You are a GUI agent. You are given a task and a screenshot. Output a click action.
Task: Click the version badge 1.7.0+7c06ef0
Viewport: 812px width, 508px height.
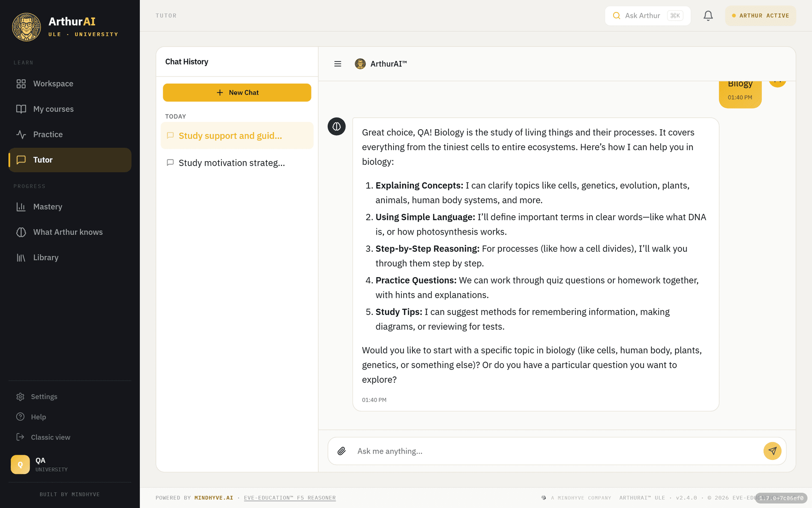pyautogui.click(x=781, y=498)
